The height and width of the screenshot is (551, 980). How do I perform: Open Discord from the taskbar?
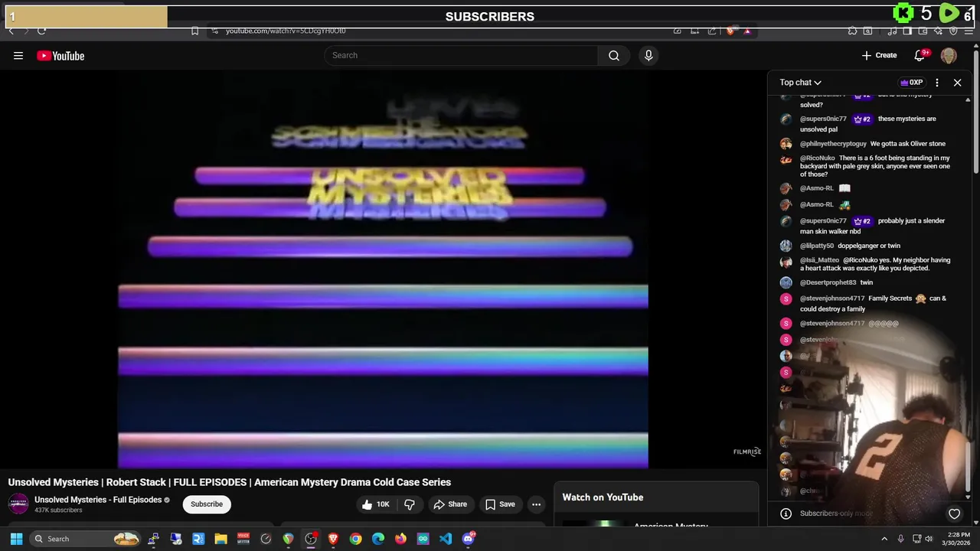coord(469,539)
